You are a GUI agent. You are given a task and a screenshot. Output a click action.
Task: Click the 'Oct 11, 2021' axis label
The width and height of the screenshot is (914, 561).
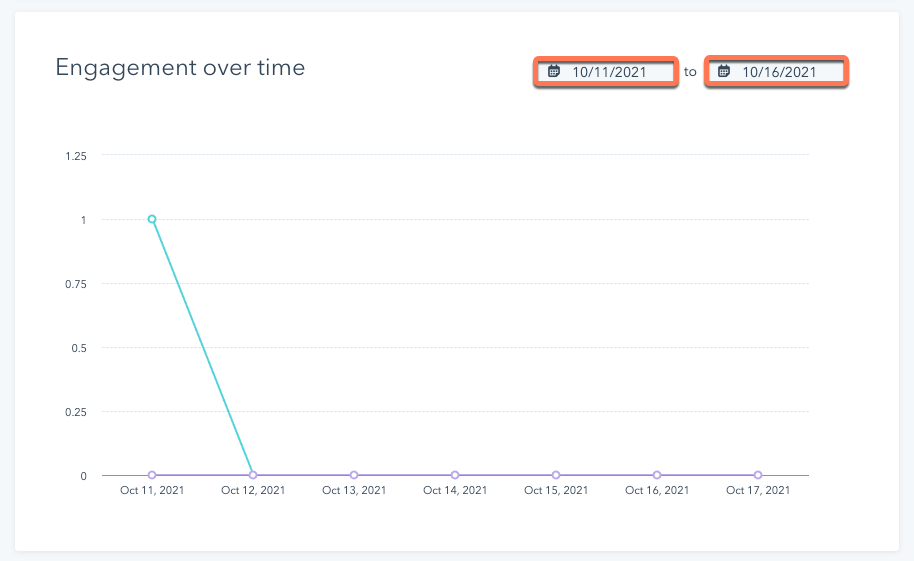pyautogui.click(x=152, y=490)
